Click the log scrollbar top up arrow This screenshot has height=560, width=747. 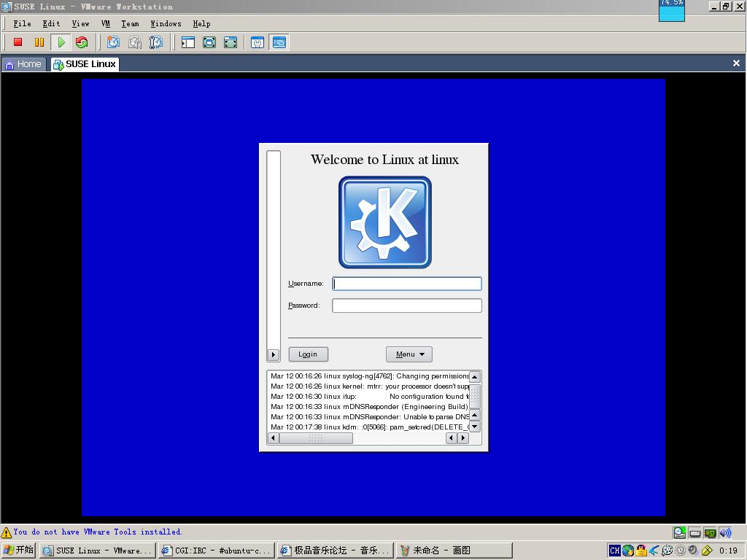point(474,377)
